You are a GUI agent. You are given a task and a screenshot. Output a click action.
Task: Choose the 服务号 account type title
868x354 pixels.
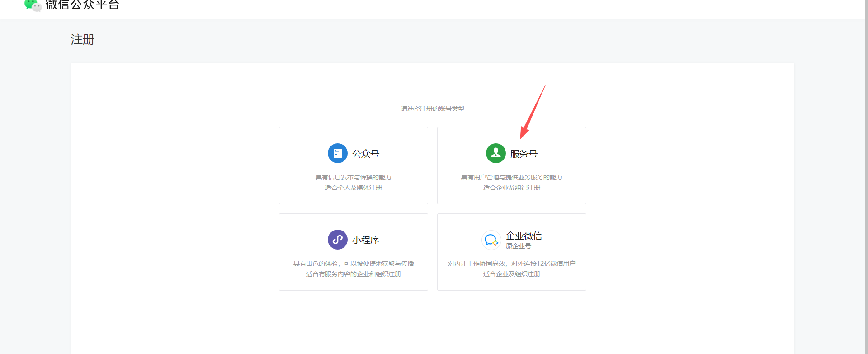pyautogui.click(x=524, y=154)
